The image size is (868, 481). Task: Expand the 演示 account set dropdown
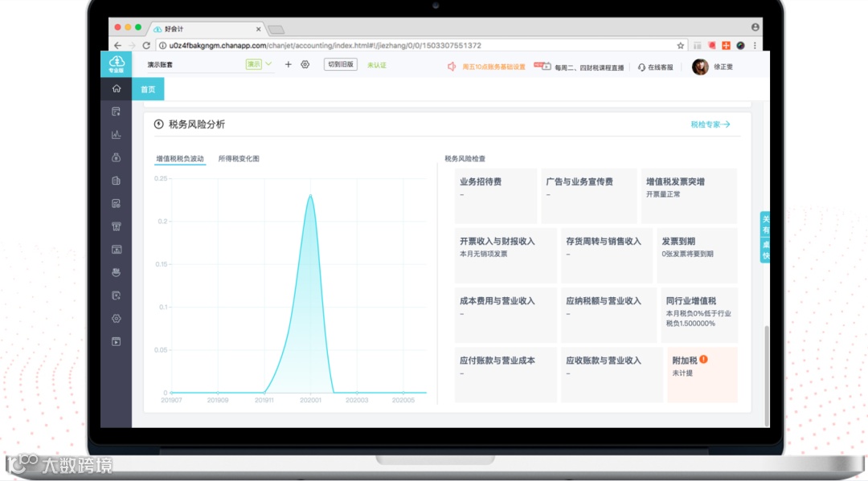[268, 64]
